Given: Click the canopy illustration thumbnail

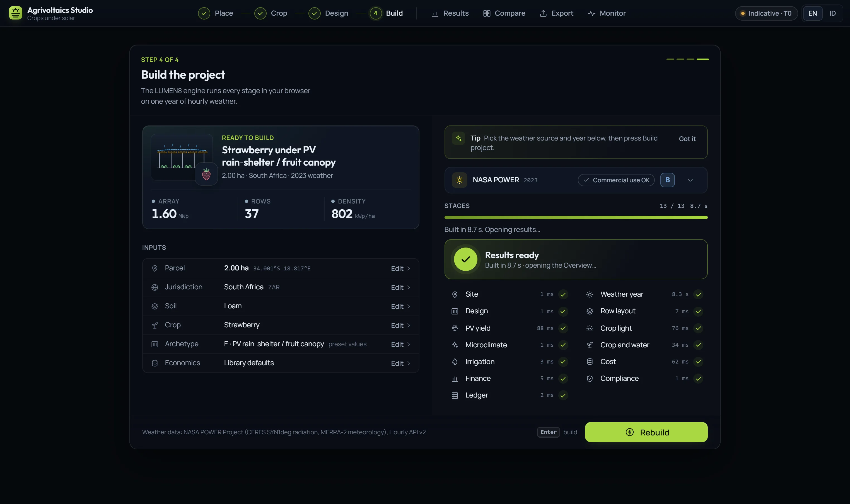Looking at the screenshot, I should pos(182,157).
